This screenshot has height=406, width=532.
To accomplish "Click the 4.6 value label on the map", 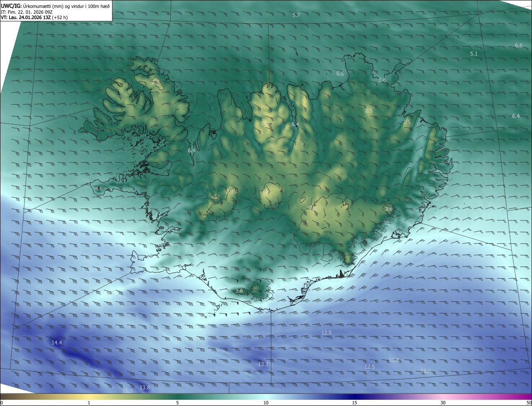I will click(x=99, y=189).
